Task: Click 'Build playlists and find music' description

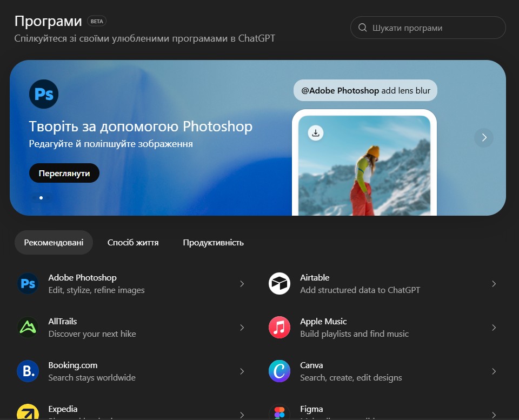Action: point(355,334)
